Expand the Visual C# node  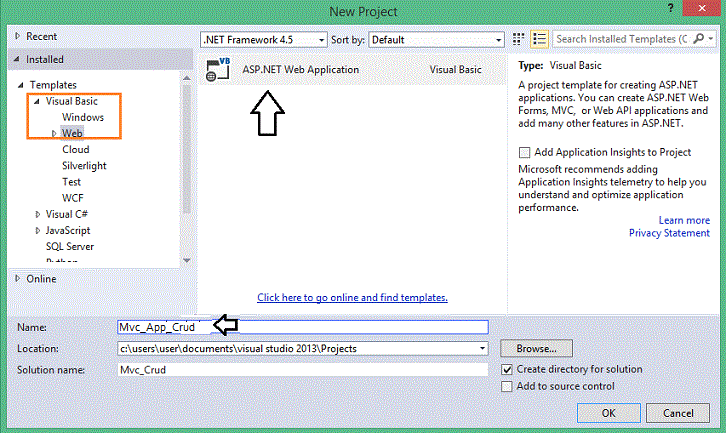coord(38,214)
